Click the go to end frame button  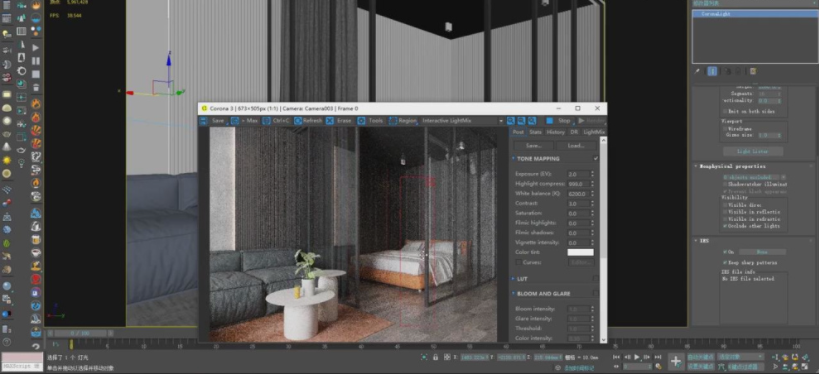pyautogui.click(x=657, y=357)
